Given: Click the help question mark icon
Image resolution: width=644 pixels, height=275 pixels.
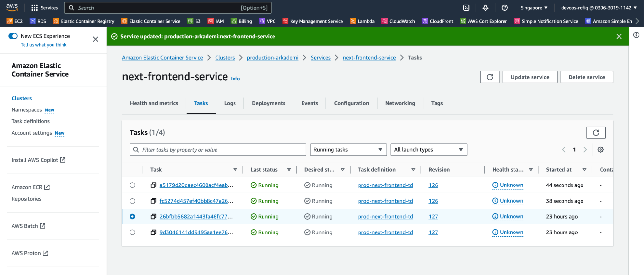Looking at the screenshot, I should (x=505, y=8).
